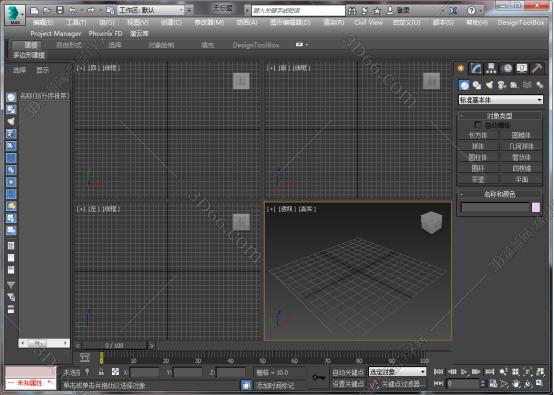Open the Help question mark icon
This screenshot has height=395, width=554.
click(x=471, y=11)
